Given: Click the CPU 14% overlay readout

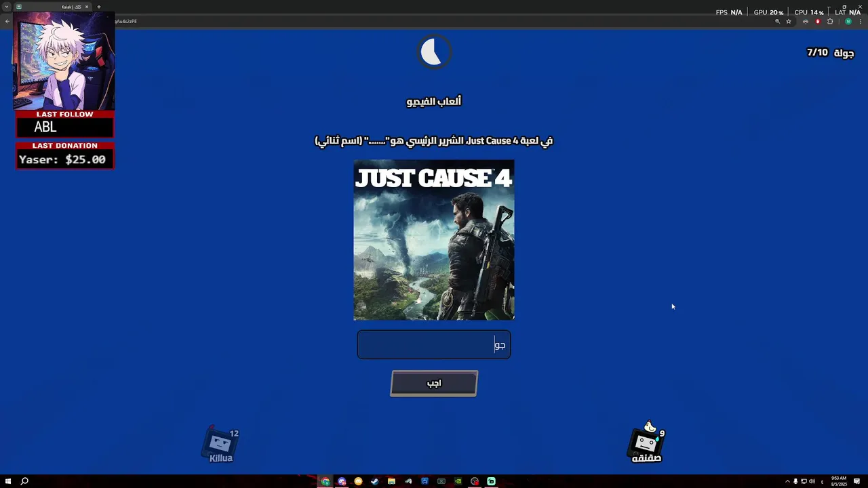Looking at the screenshot, I should tap(809, 12).
